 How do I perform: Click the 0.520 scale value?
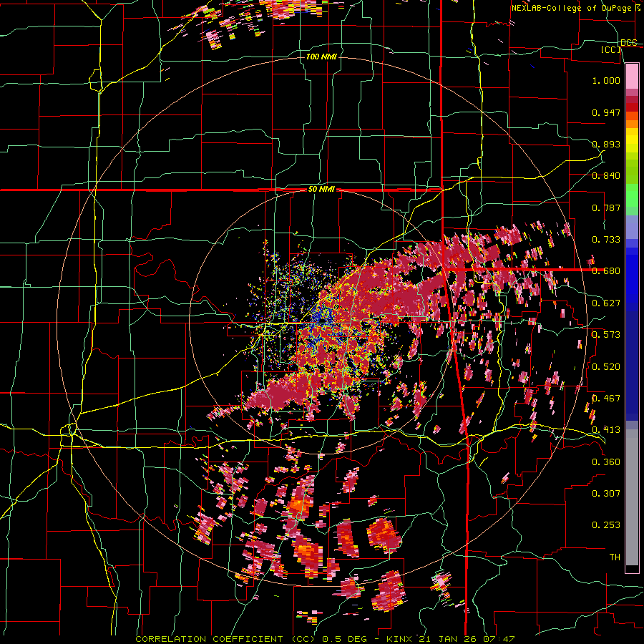point(606,367)
